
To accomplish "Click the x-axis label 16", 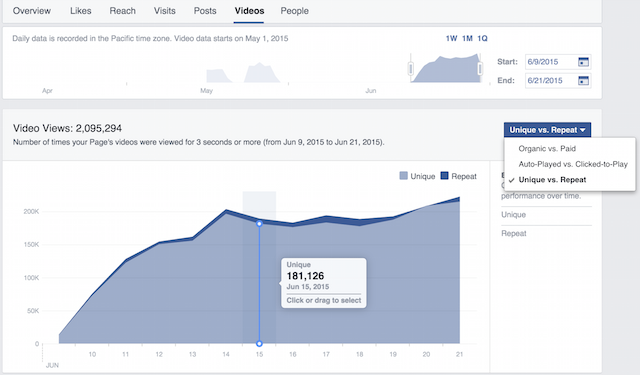I will 293,354.
